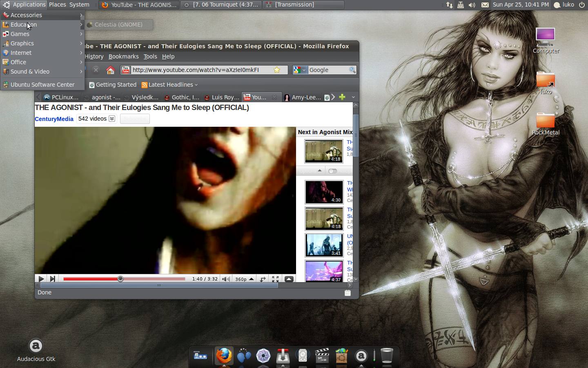
Task: Open the Getting Started bookmark
Action: 113,85
